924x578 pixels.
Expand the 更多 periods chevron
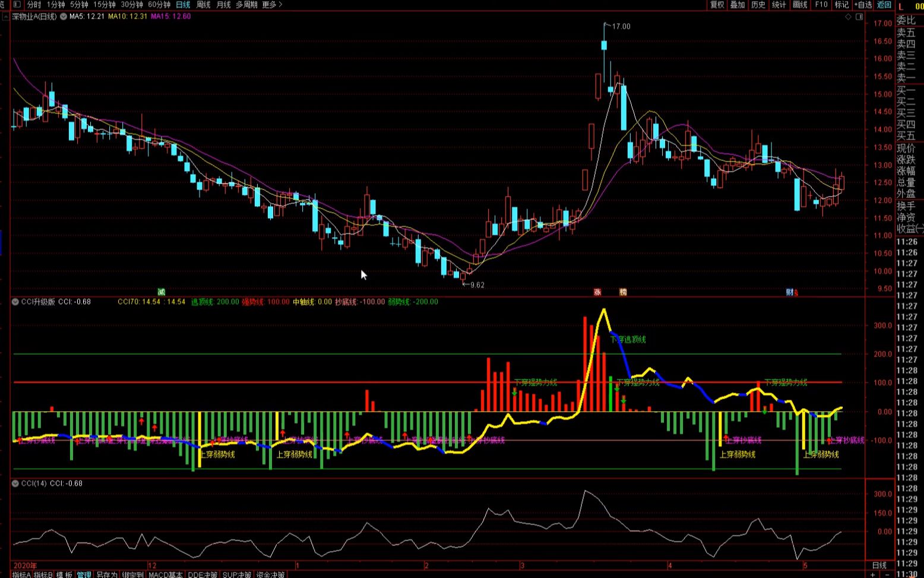[x=280, y=4]
